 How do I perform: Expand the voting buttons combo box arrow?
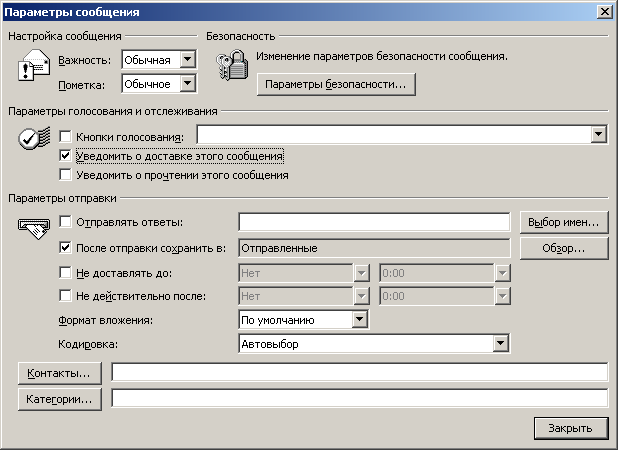tap(599, 134)
